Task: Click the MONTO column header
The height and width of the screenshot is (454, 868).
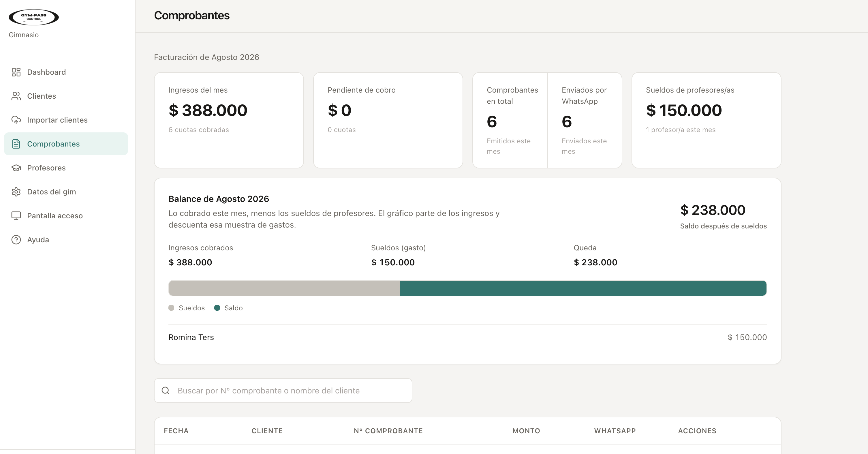Action: pos(526,431)
